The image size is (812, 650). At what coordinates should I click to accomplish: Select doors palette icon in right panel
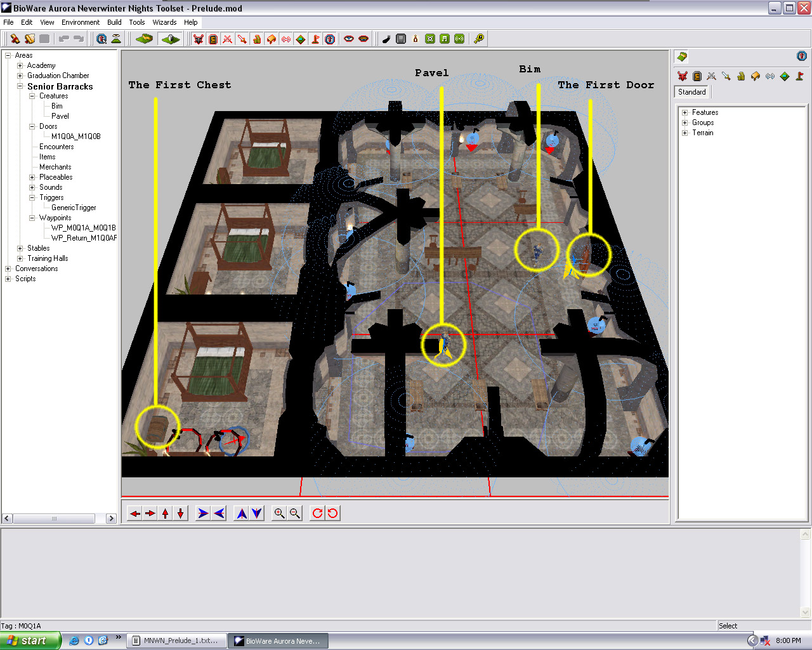[x=697, y=76]
